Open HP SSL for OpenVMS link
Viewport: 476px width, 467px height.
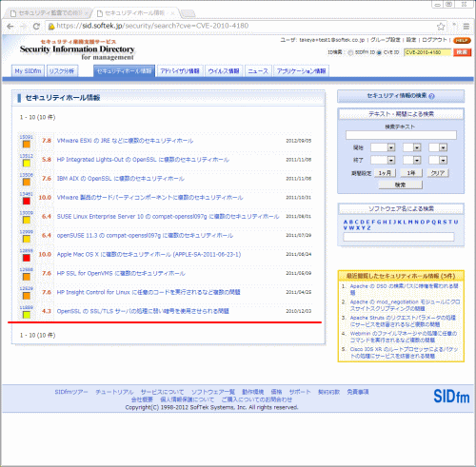click(x=121, y=273)
